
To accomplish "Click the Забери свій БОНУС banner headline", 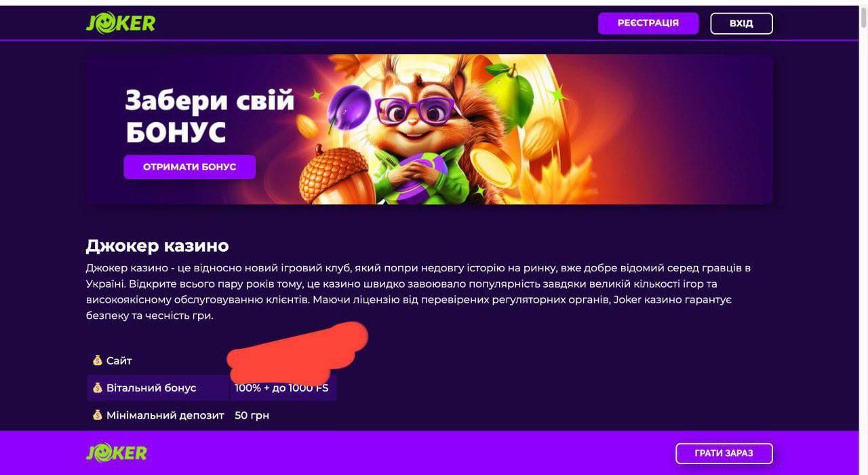I will pyautogui.click(x=210, y=116).
